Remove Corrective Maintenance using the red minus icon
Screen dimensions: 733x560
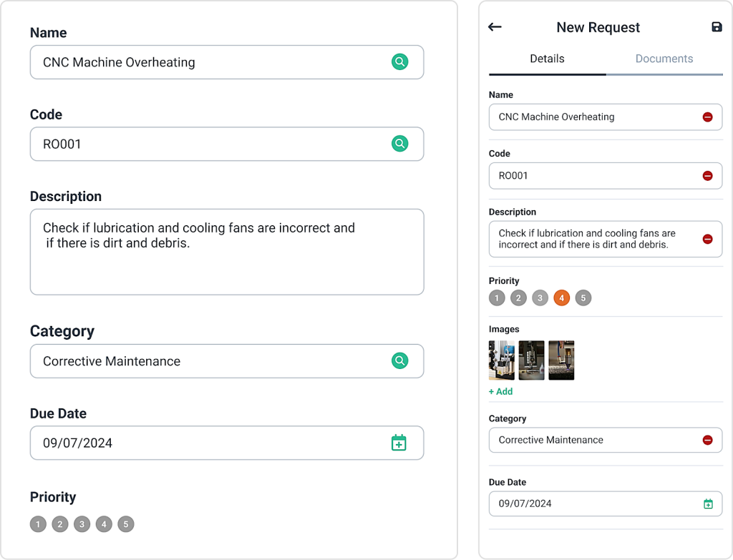pyautogui.click(x=707, y=440)
